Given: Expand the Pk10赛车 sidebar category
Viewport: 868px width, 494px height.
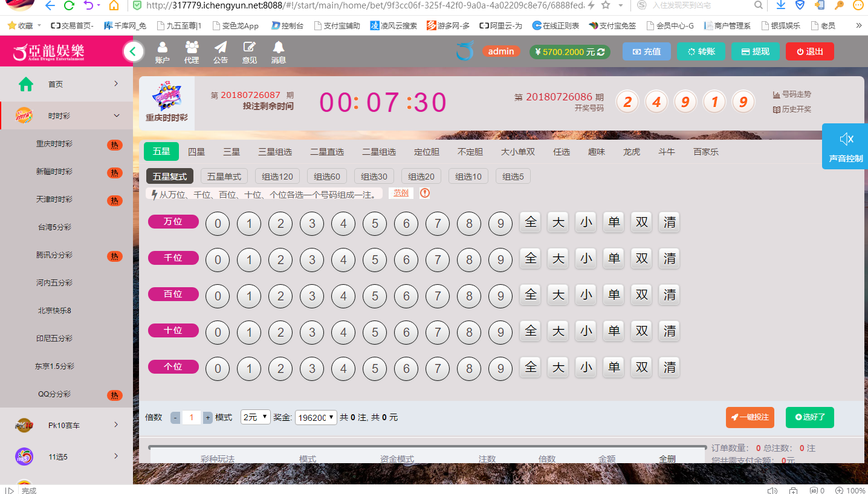Looking at the screenshot, I should tap(66, 425).
